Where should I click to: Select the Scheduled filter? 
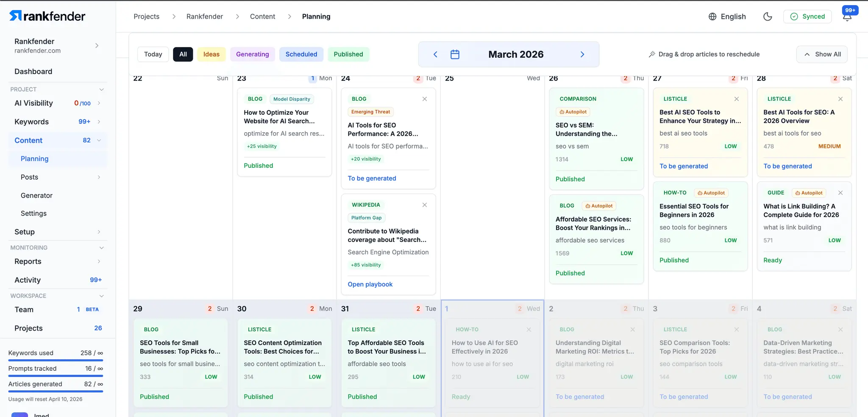[301, 54]
